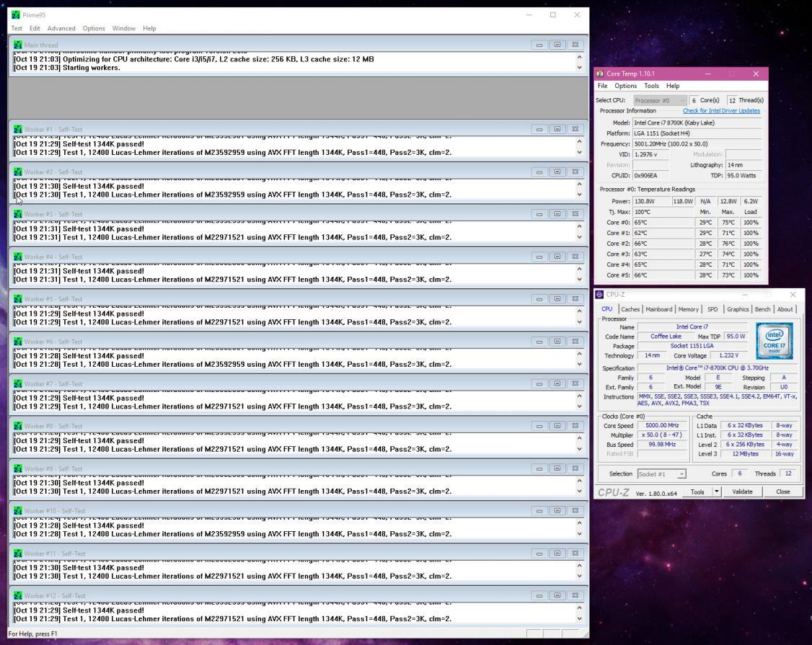Open the Test menu in Prime95

(x=17, y=29)
